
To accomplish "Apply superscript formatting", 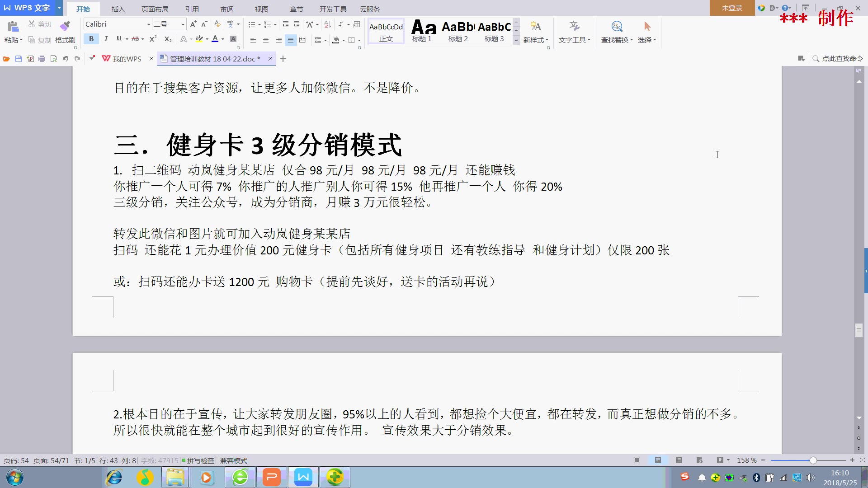I will [x=152, y=39].
